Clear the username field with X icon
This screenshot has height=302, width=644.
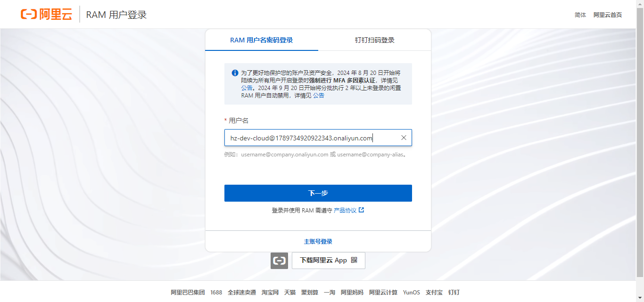404,138
